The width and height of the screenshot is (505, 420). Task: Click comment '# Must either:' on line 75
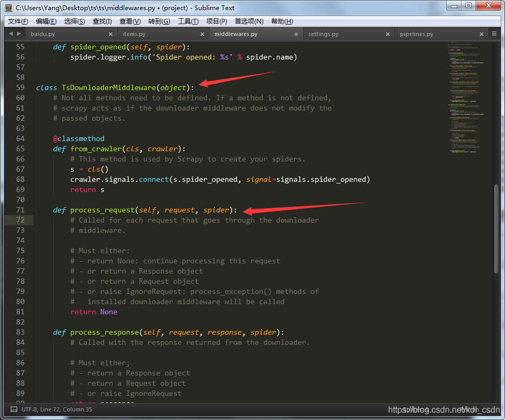pos(100,251)
